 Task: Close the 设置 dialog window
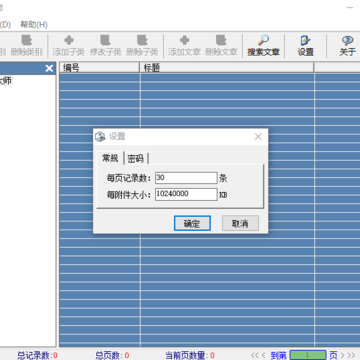coord(258,137)
